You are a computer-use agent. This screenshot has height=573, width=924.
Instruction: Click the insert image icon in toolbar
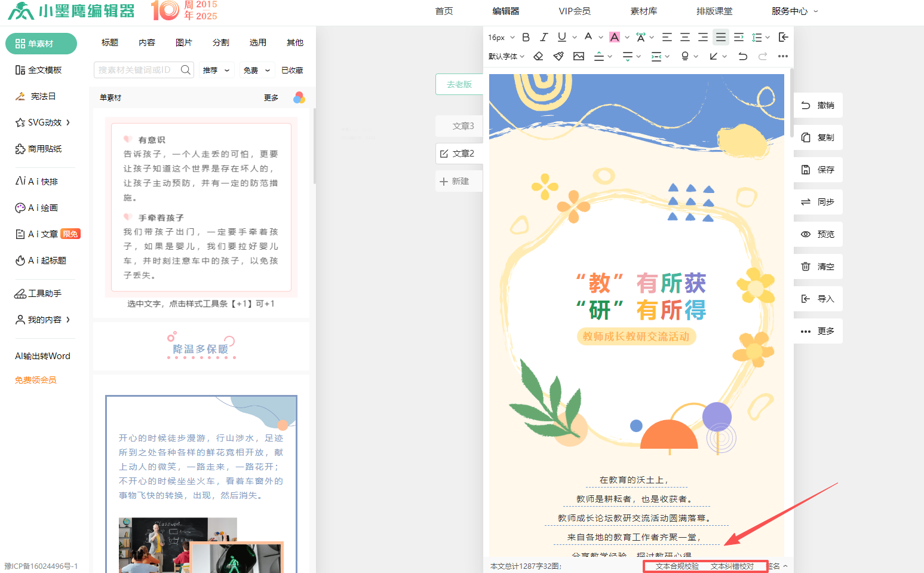[579, 56]
